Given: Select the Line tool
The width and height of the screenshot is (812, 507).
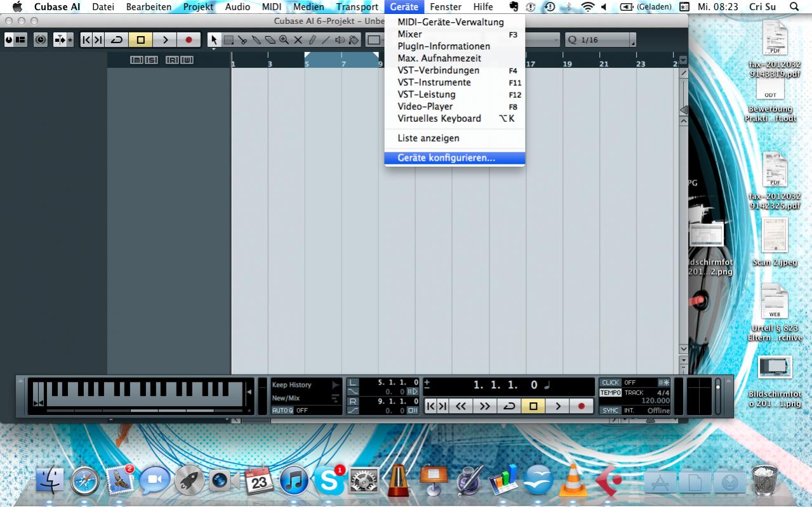Looking at the screenshot, I should coord(326,39).
